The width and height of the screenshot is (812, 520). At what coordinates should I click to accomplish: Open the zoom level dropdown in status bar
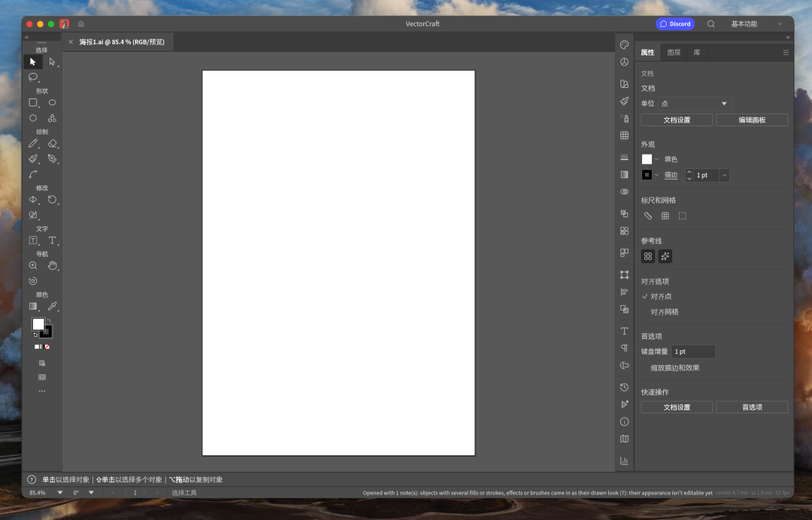point(60,493)
